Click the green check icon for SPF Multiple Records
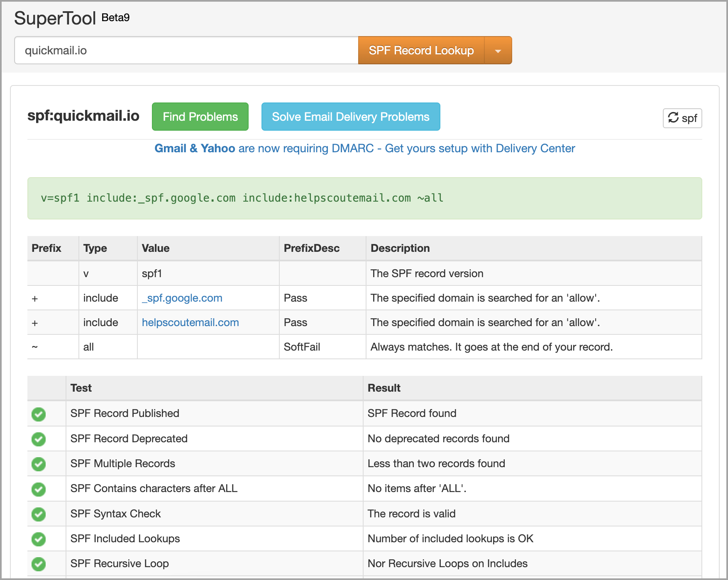728x580 pixels. coord(39,464)
